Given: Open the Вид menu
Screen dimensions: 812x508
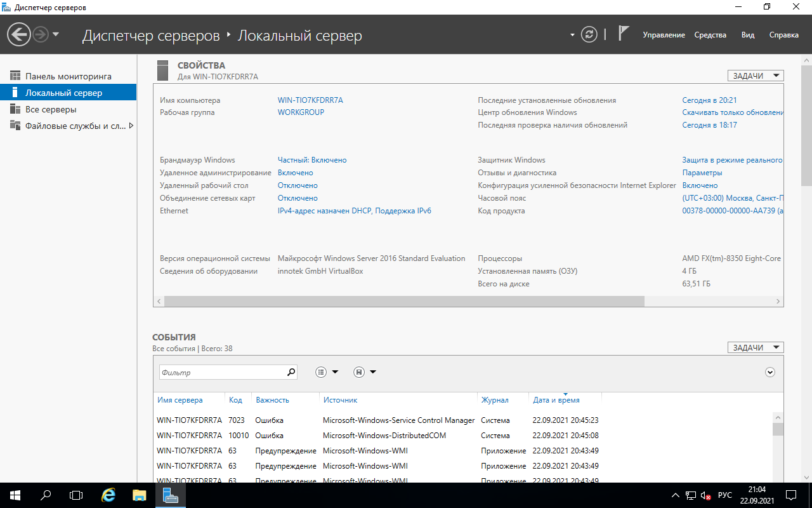Looking at the screenshot, I should [x=748, y=35].
